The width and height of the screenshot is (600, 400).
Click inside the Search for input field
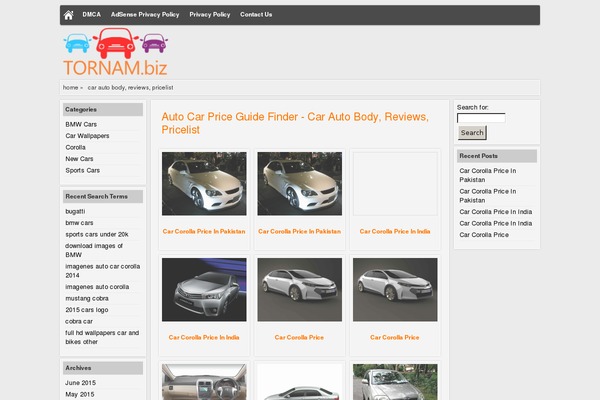(x=481, y=118)
